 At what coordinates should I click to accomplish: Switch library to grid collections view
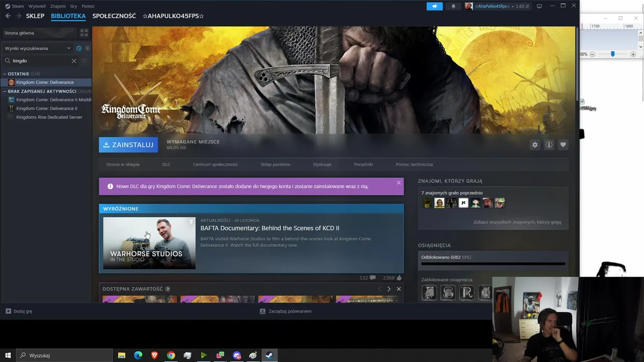pos(84,33)
